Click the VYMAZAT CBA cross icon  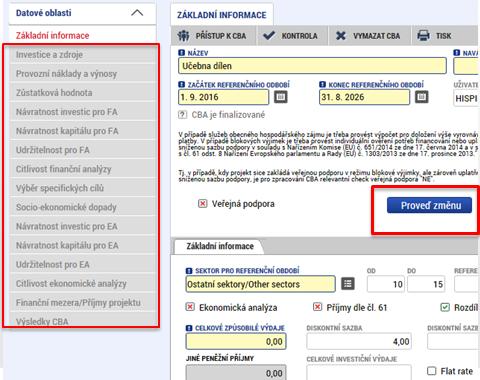point(341,36)
